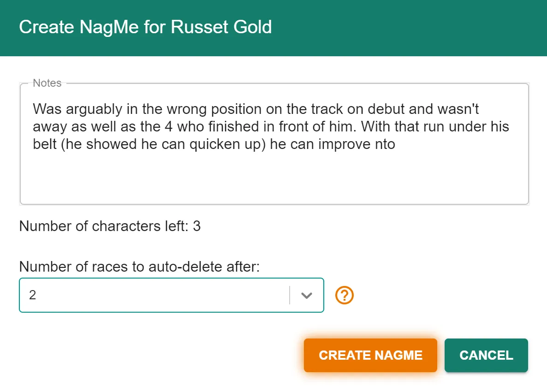The image size is (547, 392).
Task: Open help for auto-delete races setting
Action: [x=345, y=295]
